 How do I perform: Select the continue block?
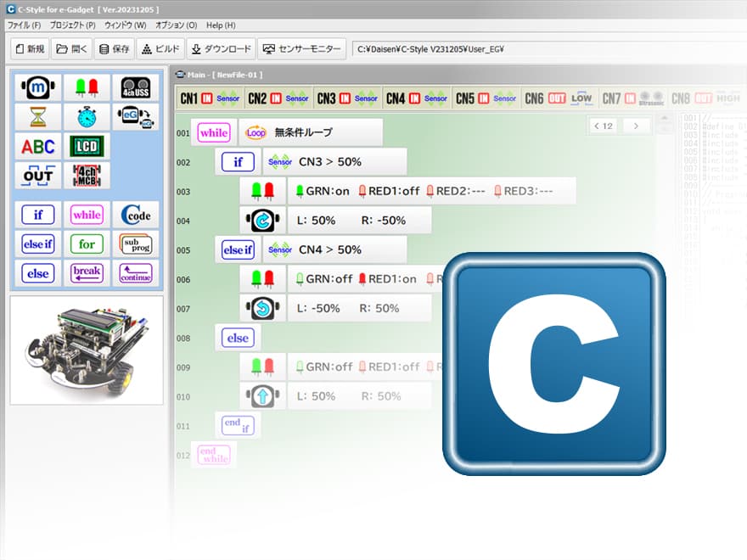click(x=136, y=273)
